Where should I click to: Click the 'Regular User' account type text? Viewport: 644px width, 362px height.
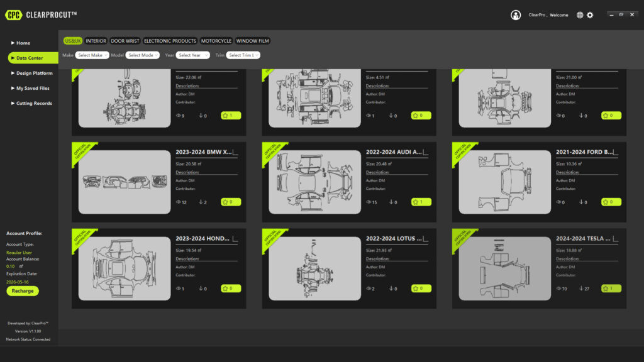(x=19, y=253)
